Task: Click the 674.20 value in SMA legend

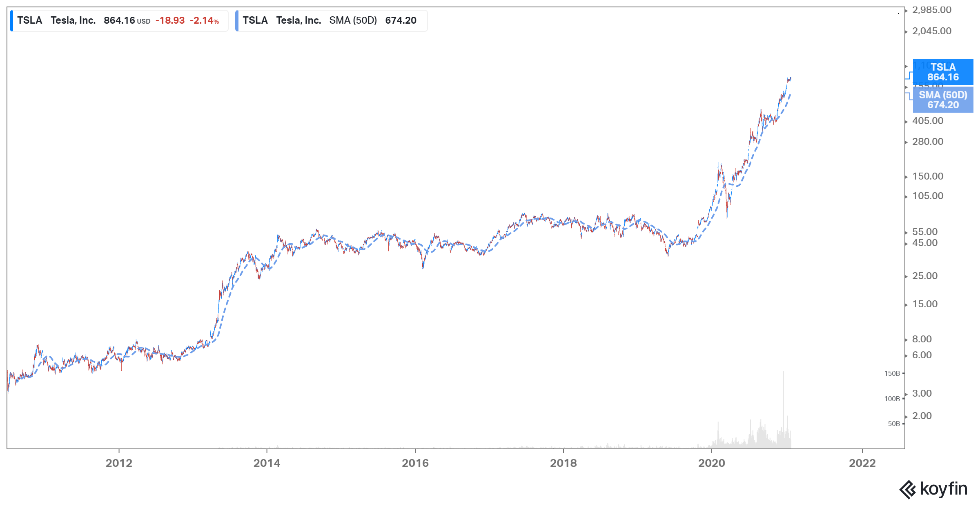Action: (x=401, y=20)
